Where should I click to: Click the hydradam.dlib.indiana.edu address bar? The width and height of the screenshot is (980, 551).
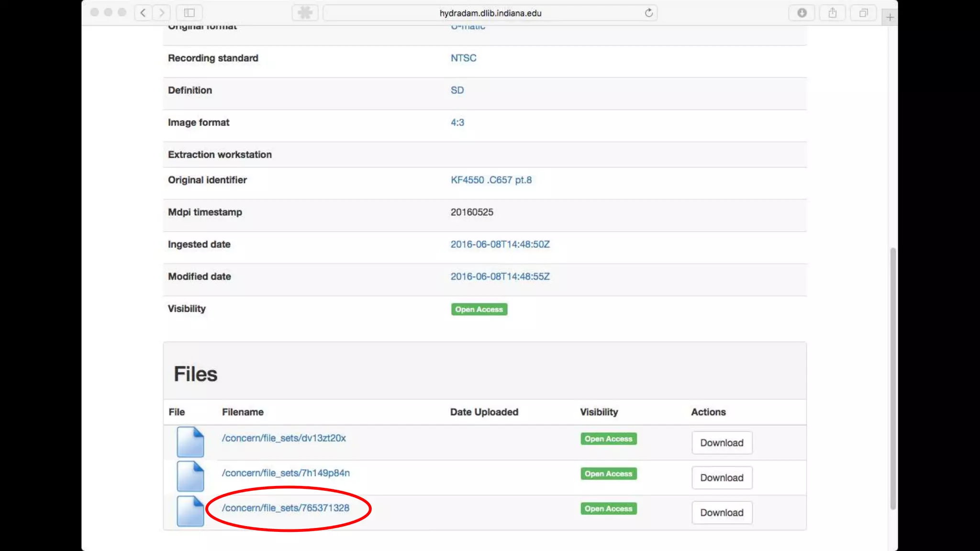(490, 13)
